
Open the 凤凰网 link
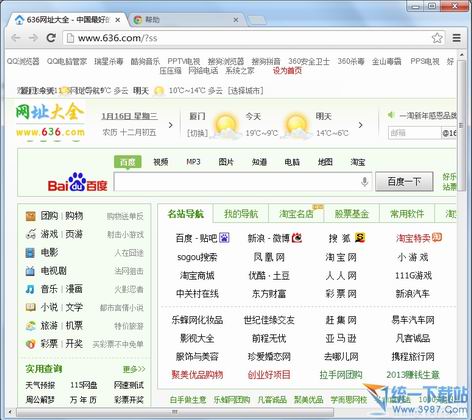(x=269, y=257)
